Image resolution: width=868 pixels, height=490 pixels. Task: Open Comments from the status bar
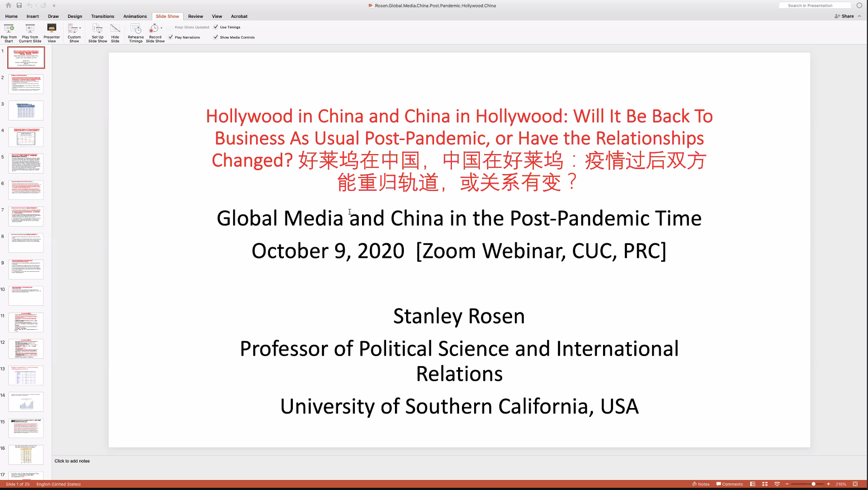(730, 484)
